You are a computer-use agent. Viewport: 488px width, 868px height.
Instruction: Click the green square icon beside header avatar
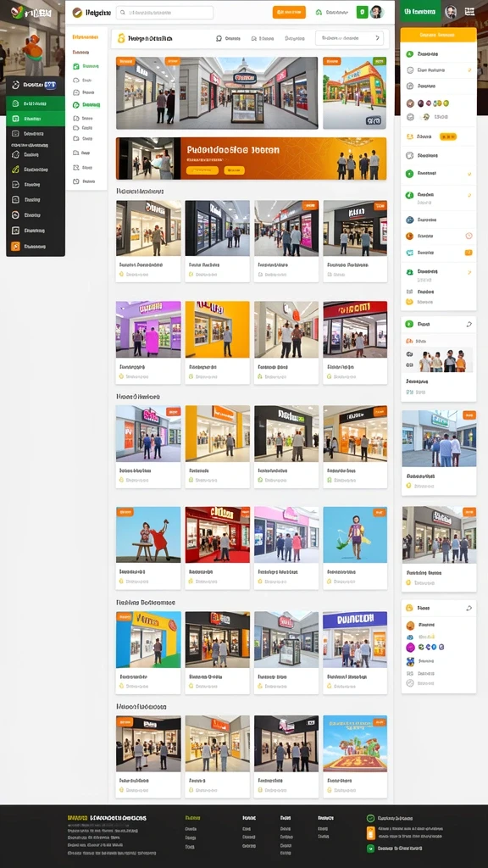pos(363,12)
